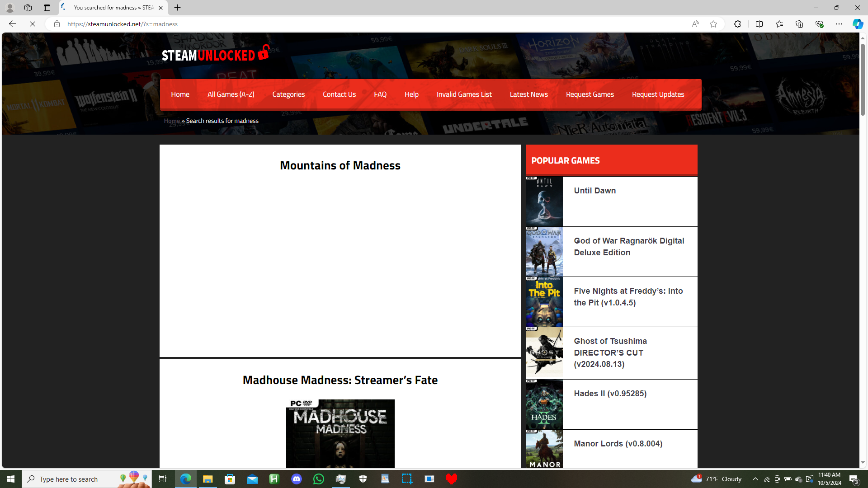Click the page vertical scrollbar thumb

pos(863,79)
